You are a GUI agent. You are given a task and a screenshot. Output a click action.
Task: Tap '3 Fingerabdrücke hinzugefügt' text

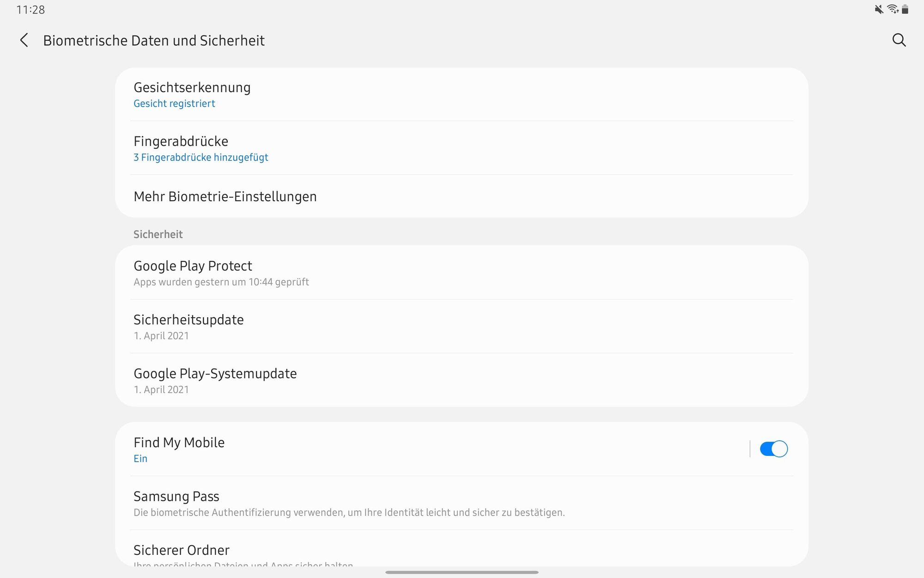click(x=201, y=157)
